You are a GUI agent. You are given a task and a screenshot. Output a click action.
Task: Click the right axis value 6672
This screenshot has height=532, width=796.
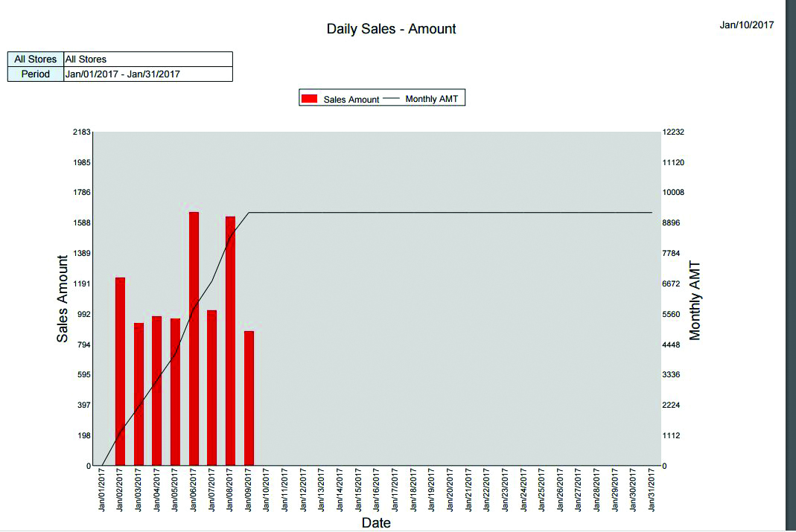click(x=671, y=283)
